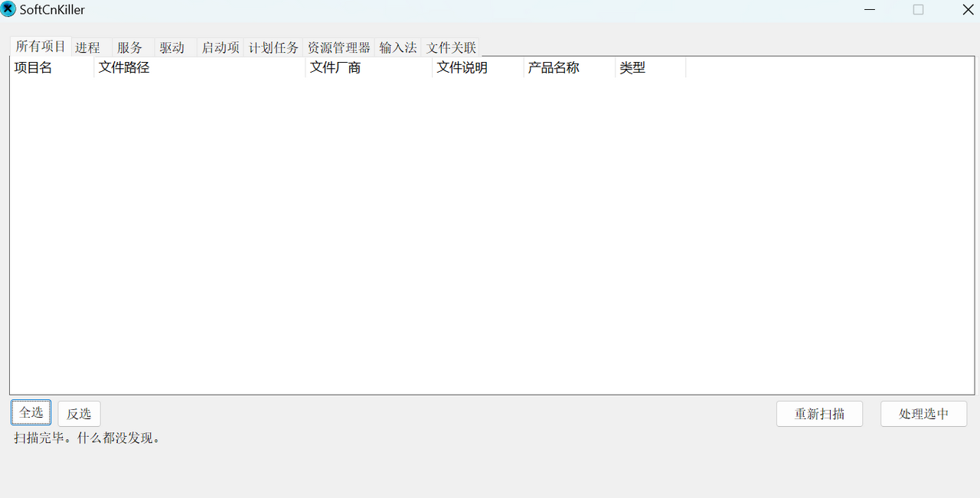The height and width of the screenshot is (498, 980).
Task: Open the 文件关联 tab
Action: [x=452, y=47]
